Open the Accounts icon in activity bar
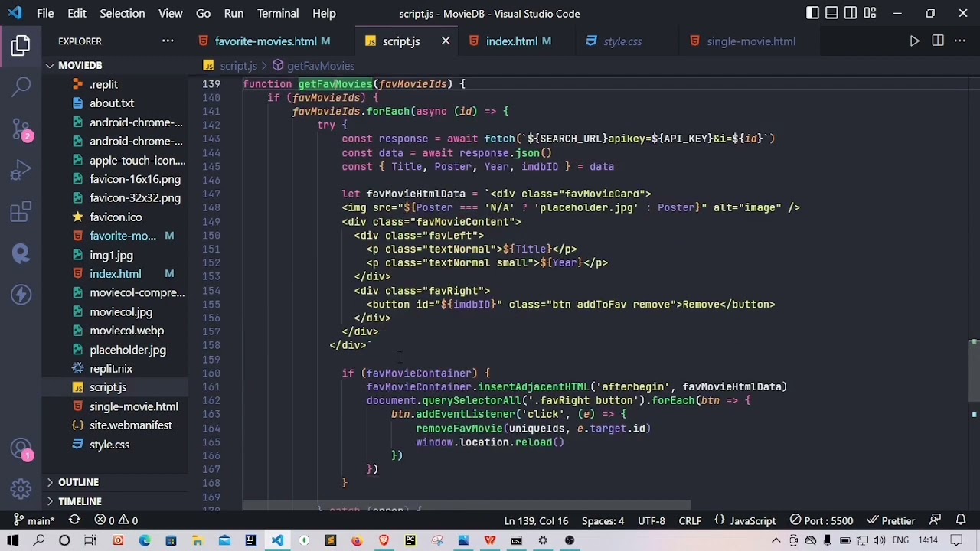The width and height of the screenshot is (980, 551). coord(21,448)
